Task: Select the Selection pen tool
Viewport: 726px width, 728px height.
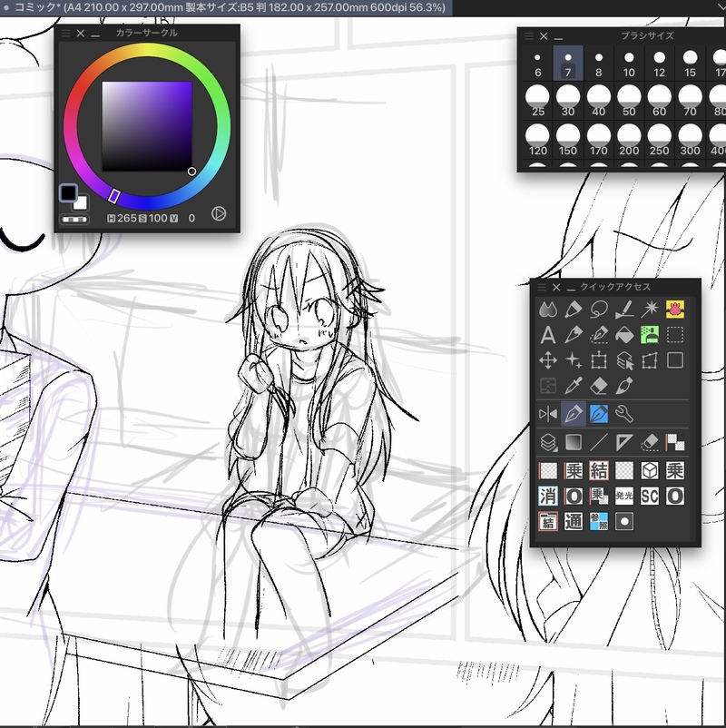Action: point(599,335)
